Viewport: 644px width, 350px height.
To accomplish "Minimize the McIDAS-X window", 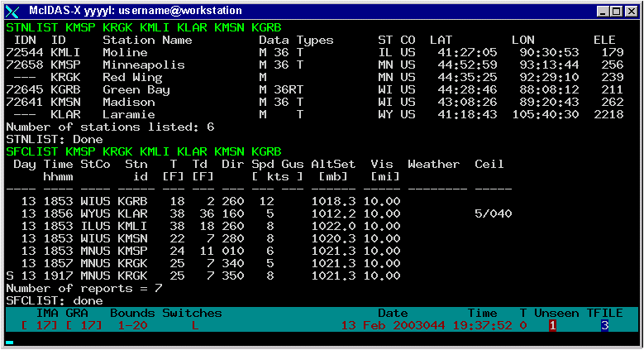I will click(604, 11).
